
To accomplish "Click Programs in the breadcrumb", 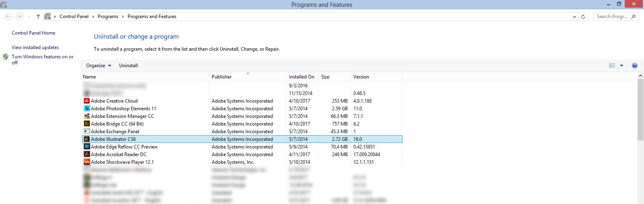I will tap(108, 16).
